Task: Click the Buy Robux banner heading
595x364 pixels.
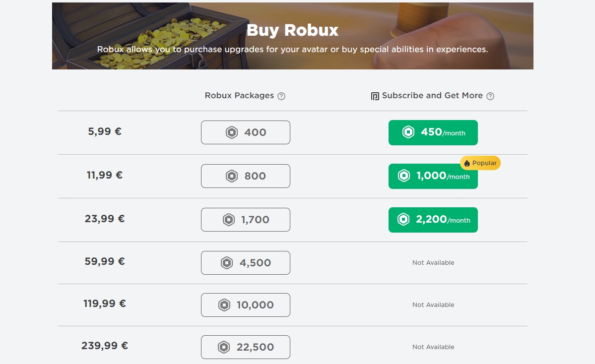Action: click(x=292, y=30)
